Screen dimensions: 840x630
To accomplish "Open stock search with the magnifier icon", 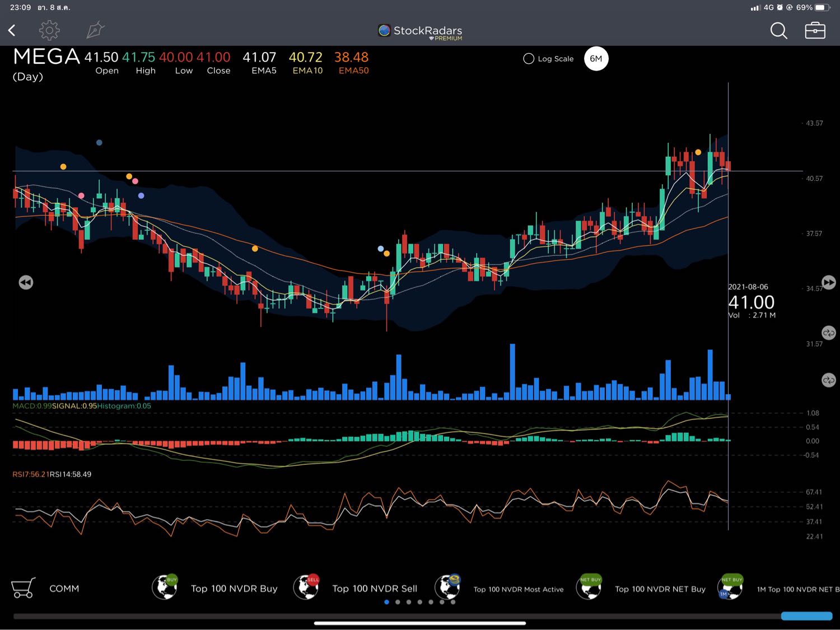I will [x=778, y=30].
